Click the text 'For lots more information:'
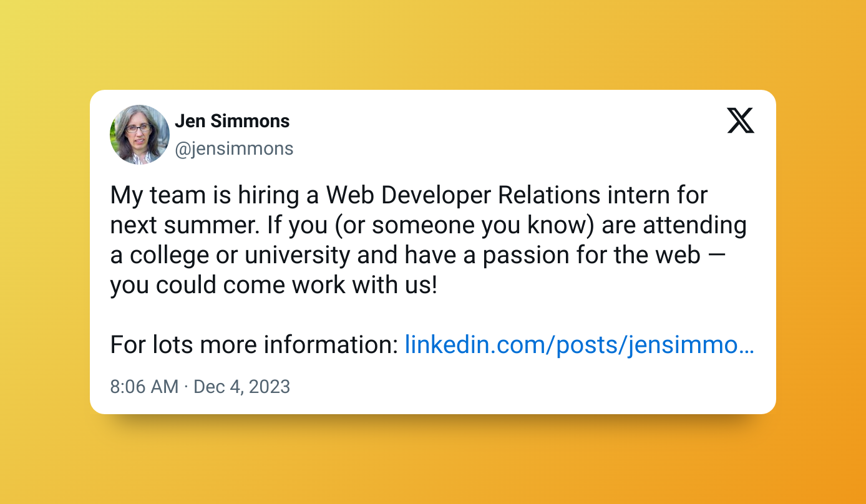Viewport: 866px width, 504px height. [254, 344]
